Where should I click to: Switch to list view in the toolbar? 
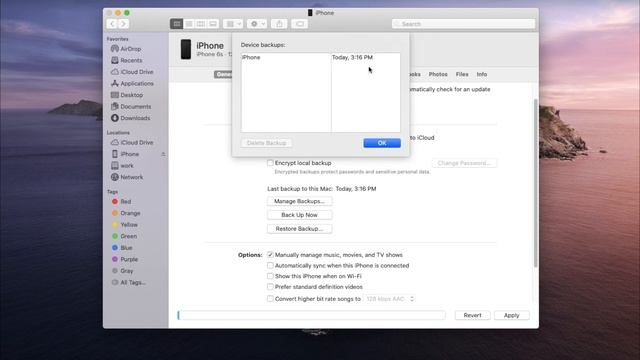[189, 24]
